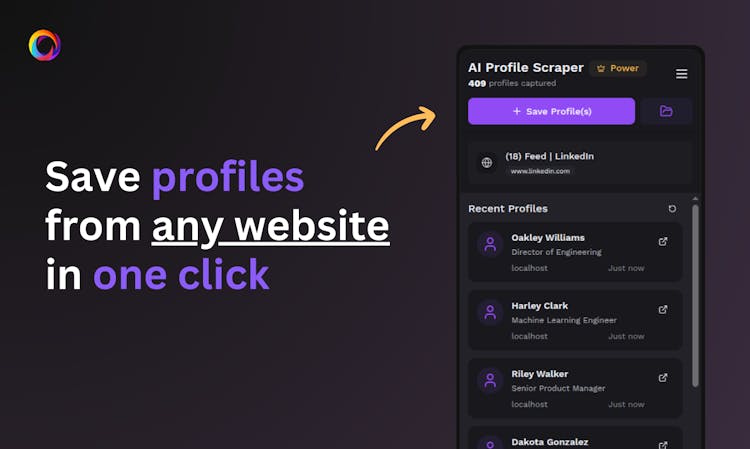
Task: Select the Riley Walker profile name
Action: click(x=540, y=374)
